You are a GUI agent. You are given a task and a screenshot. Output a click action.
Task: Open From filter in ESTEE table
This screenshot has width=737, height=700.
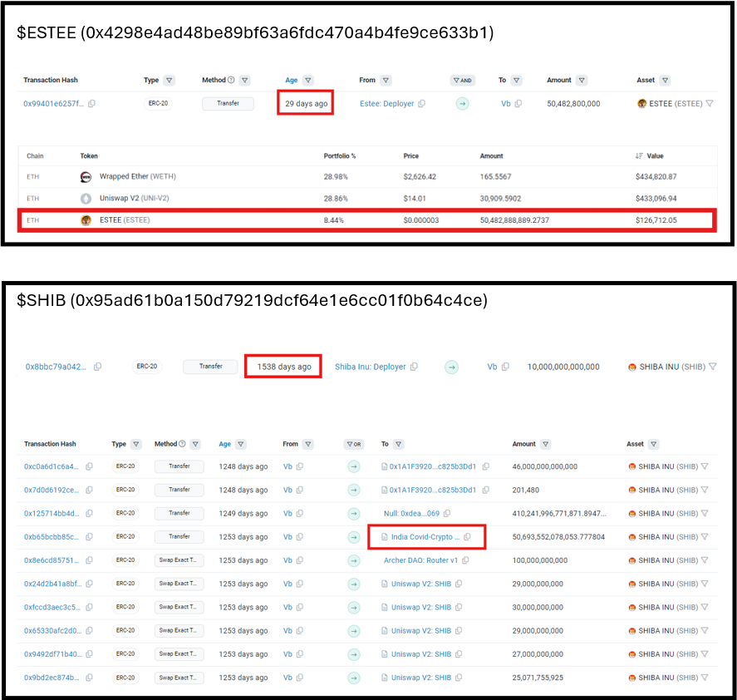(x=386, y=81)
